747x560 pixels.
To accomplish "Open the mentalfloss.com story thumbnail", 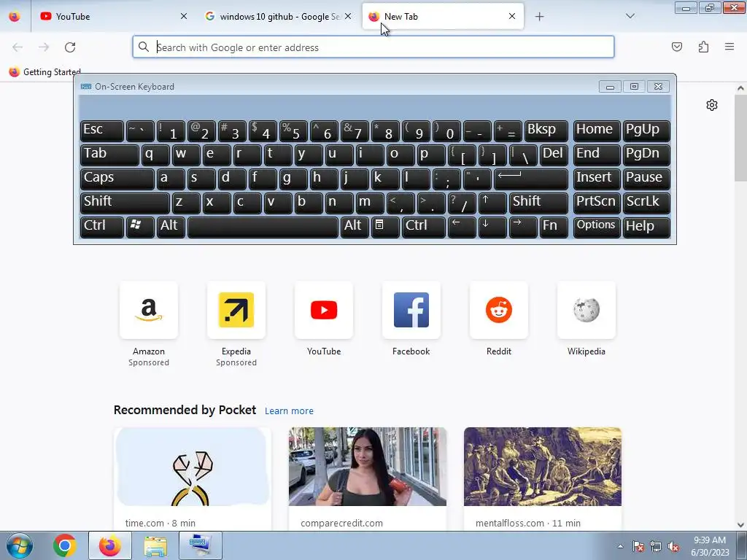I will click(543, 467).
